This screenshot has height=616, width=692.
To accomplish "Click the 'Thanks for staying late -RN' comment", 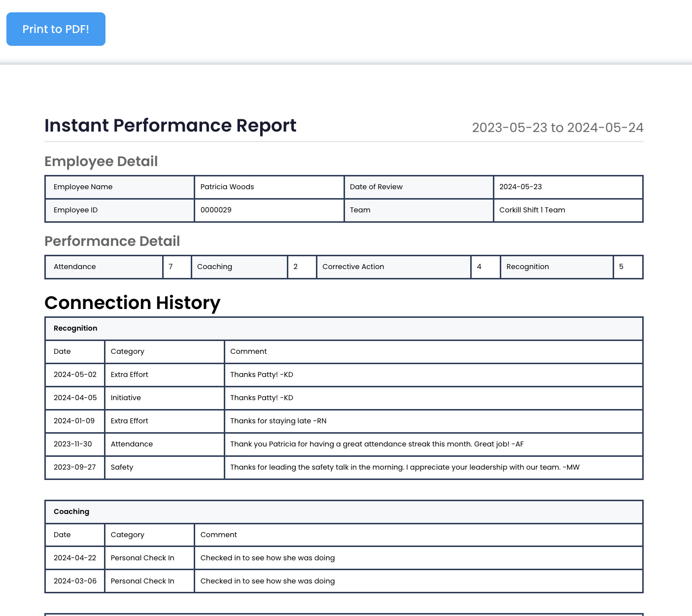I will click(278, 421).
